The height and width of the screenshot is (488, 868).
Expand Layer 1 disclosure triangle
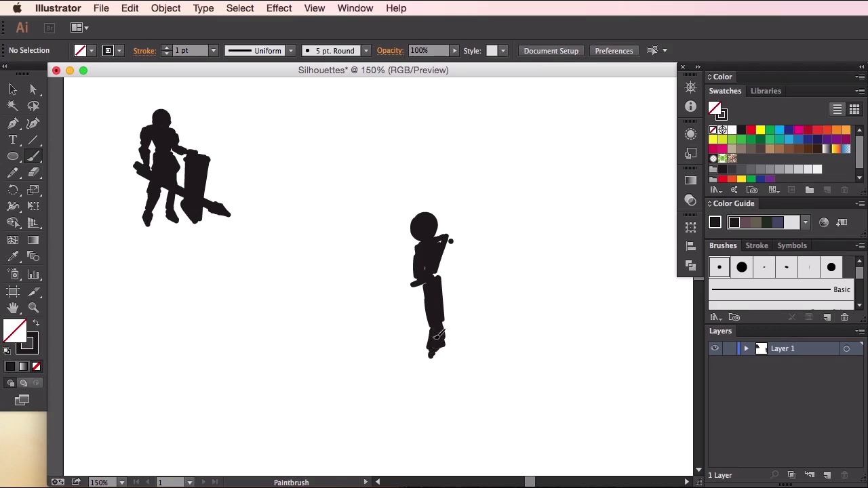click(x=746, y=348)
